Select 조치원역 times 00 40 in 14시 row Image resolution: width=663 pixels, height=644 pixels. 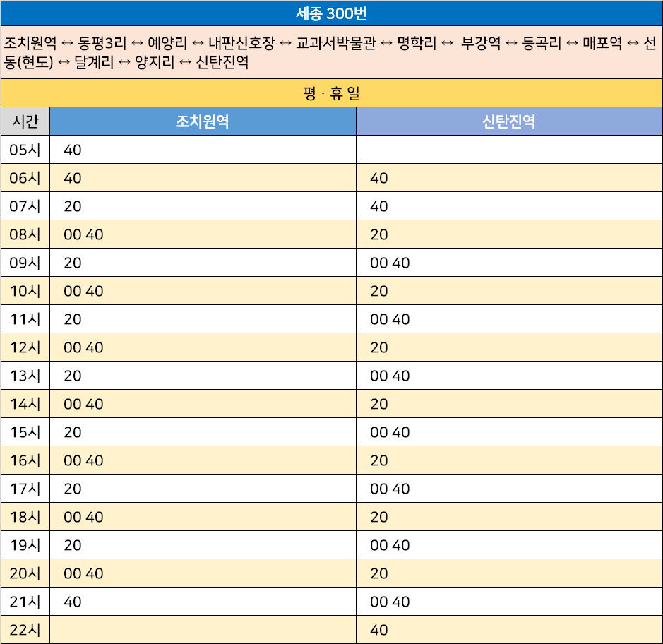pos(83,404)
